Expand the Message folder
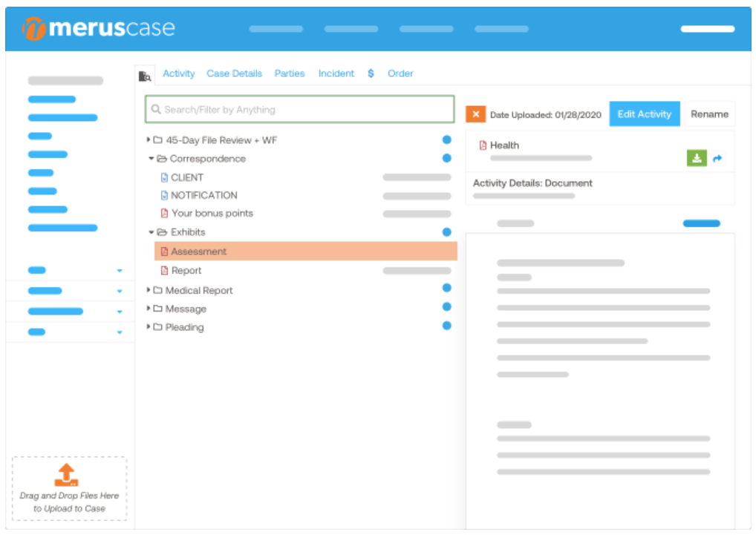Viewport: 756px width, 535px height. pos(148,308)
